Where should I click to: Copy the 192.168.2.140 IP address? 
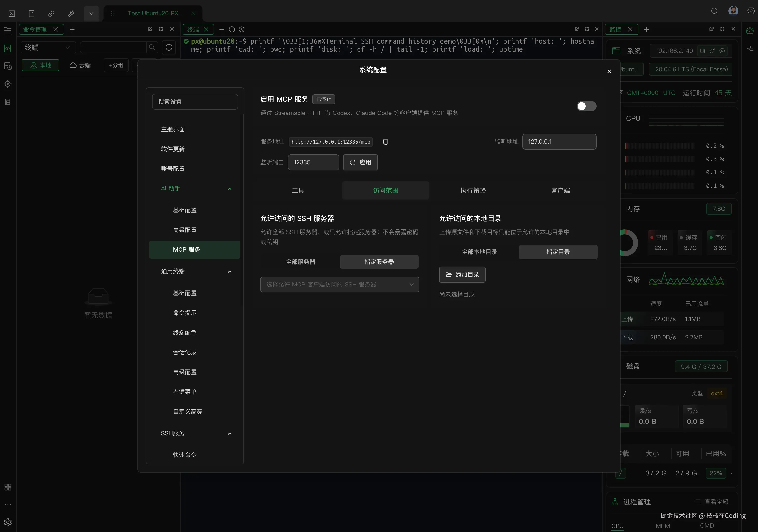click(x=702, y=51)
